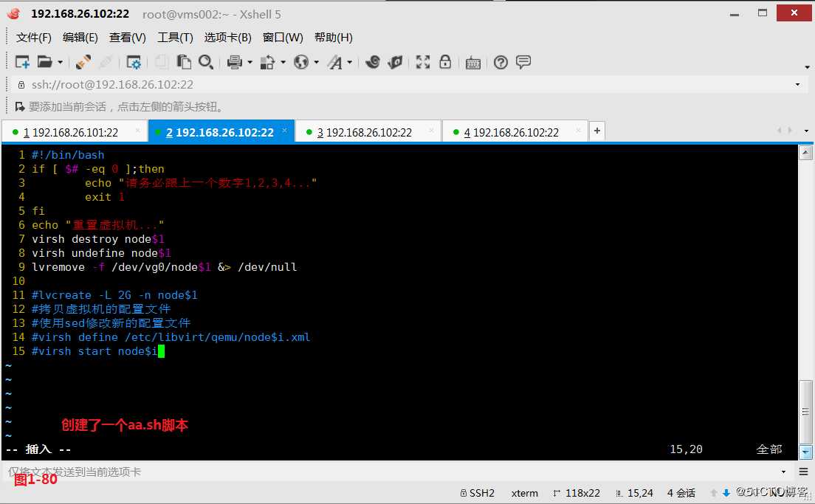Click the Find magnifier icon
Viewport: 815px width, 504px height.
[x=206, y=62]
